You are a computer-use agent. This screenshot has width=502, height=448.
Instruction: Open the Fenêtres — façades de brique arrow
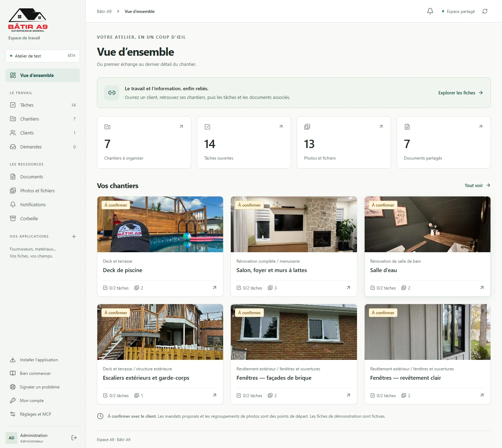[348, 395]
